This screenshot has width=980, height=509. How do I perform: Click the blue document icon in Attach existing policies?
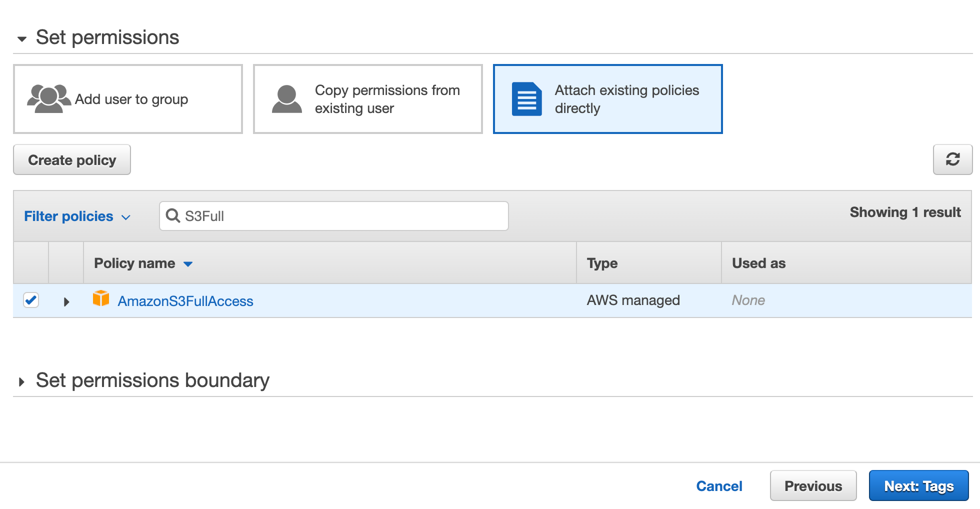coord(527,99)
